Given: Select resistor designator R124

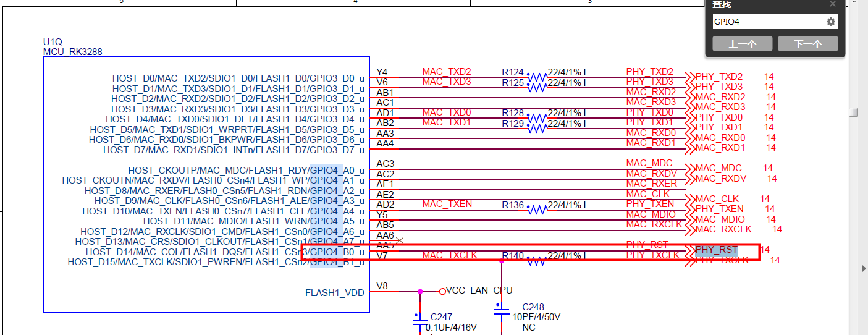Looking at the screenshot, I should pos(513,72).
